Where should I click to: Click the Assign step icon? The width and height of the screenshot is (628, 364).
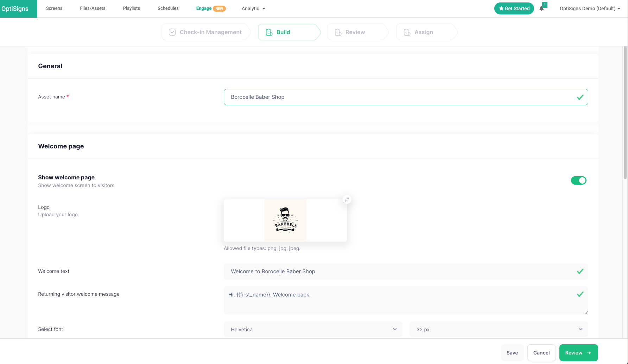tap(407, 32)
